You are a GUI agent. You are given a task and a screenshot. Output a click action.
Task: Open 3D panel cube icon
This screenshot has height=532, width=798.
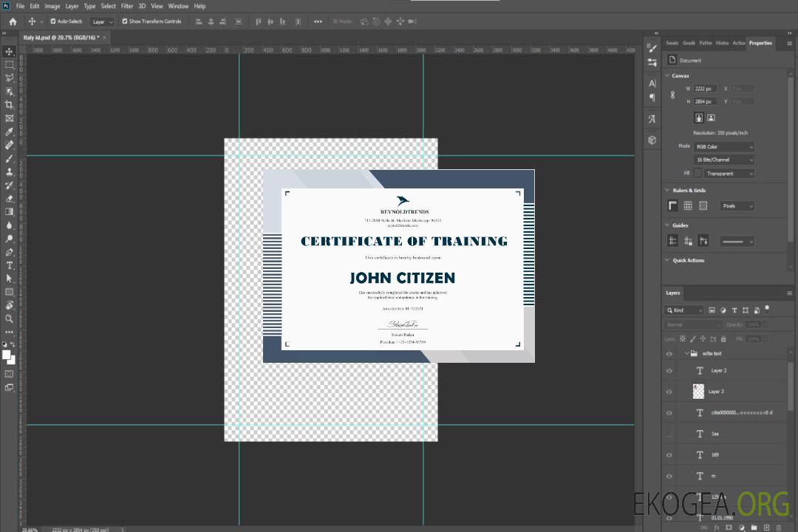[652, 140]
